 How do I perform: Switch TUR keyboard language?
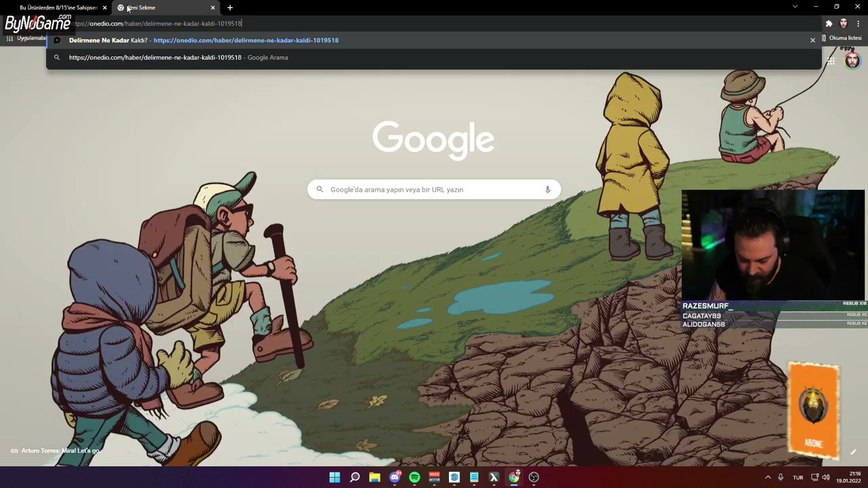point(798,478)
